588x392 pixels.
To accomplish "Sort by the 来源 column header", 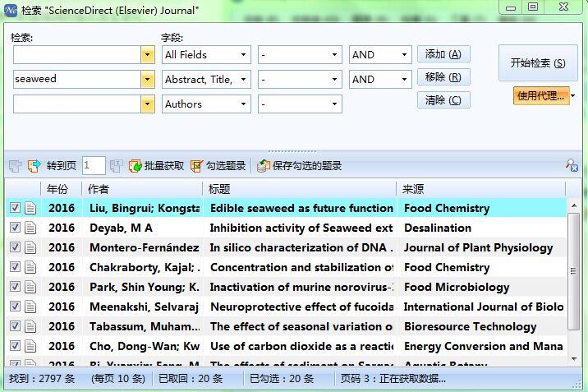I will click(x=481, y=189).
